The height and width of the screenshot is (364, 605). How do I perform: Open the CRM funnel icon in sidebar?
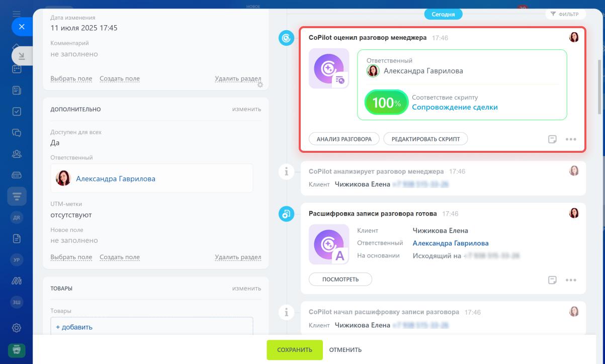(17, 196)
